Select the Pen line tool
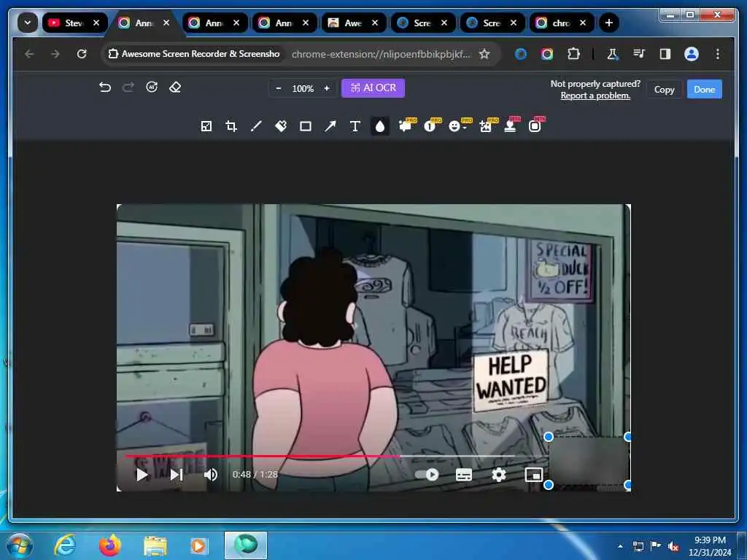 [256, 126]
